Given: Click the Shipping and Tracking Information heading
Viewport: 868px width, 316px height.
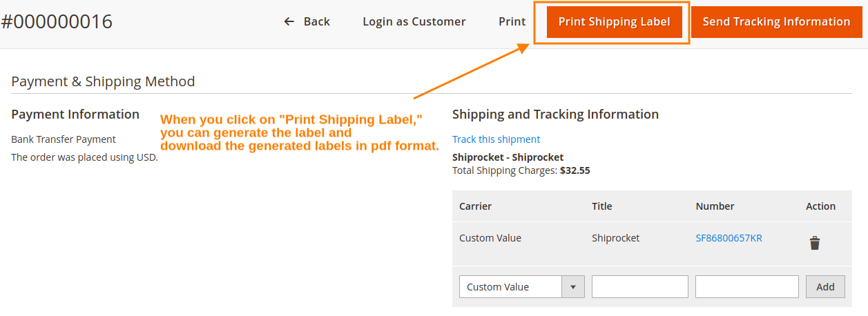Looking at the screenshot, I should point(555,115).
